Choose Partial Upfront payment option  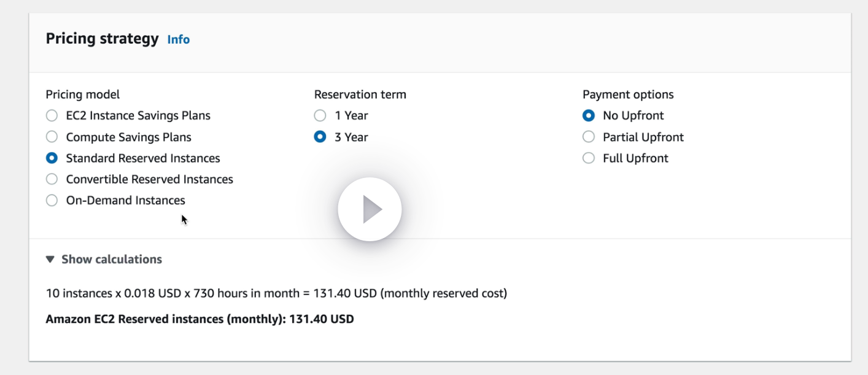(589, 137)
